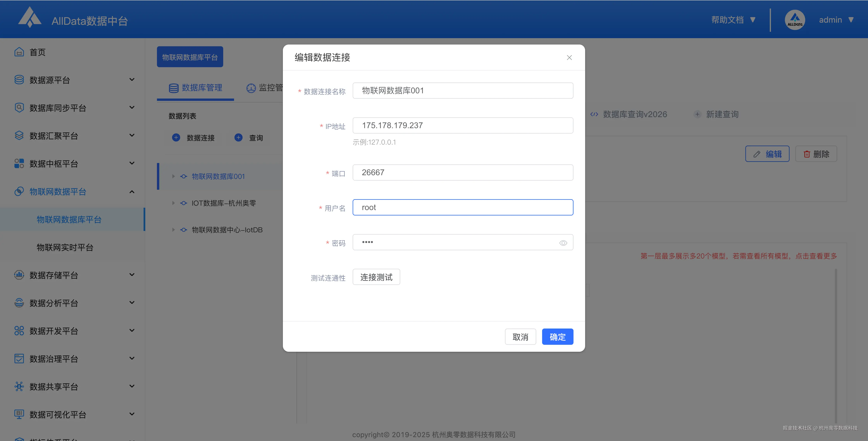Expand the 物联网数据中心-IotDB tree node
This screenshot has width=868, height=441.
tap(174, 230)
